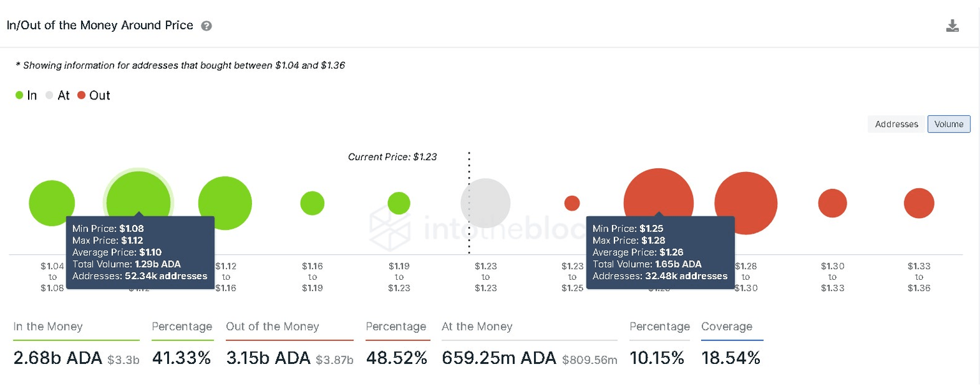The height and width of the screenshot is (392, 980).
Task: Click the Coverage 18.54% value
Action: (731, 358)
